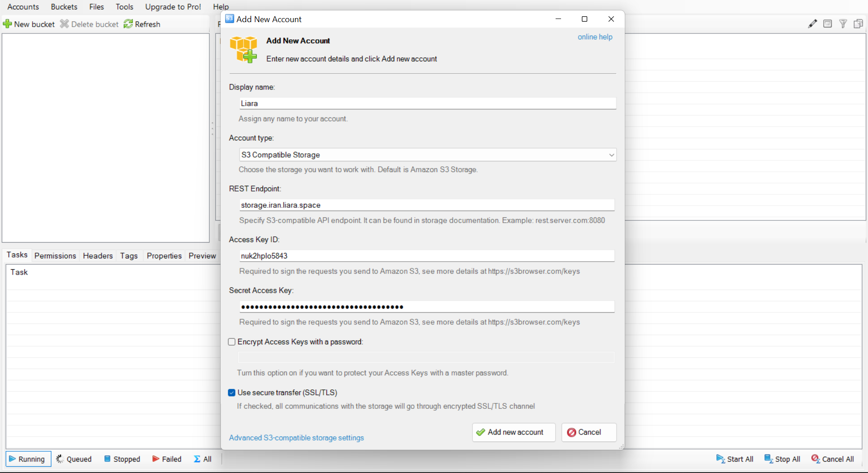Screen dimensions: 868x473
Task: Open the online help link
Action: click(595, 37)
